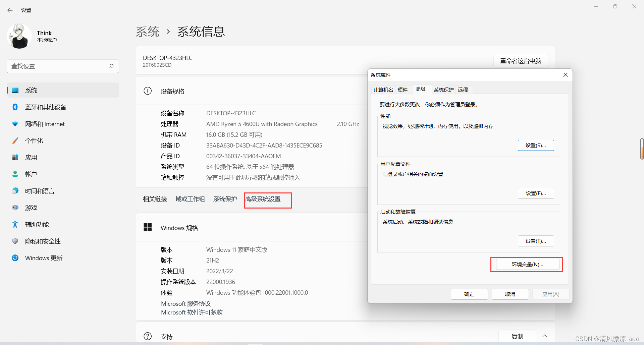Click the Think user avatar
Viewport: 644px width, 345px height.
[19, 36]
